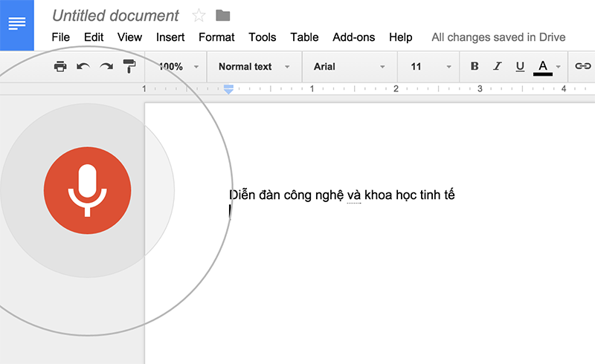Open the Table menu
The width and height of the screenshot is (595, 364).
point(304,37)
